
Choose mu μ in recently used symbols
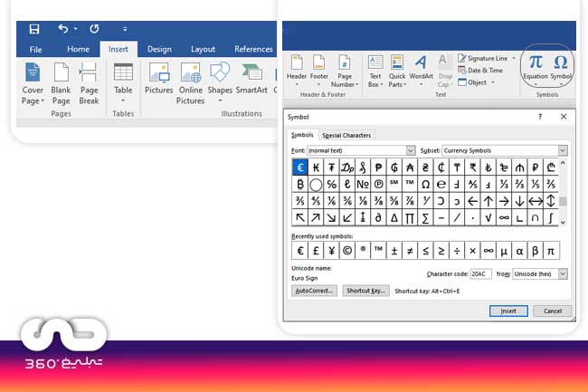504,251
